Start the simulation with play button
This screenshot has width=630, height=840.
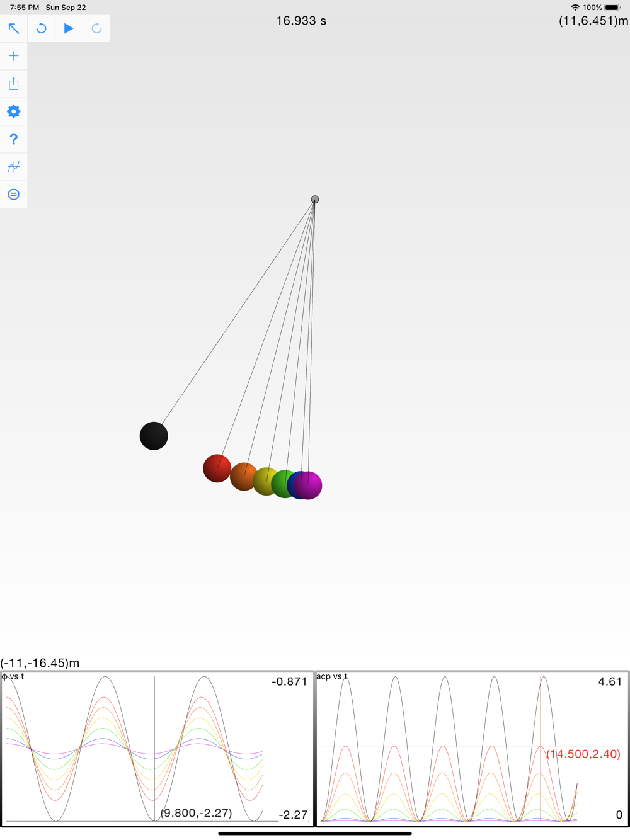[69, 28]
